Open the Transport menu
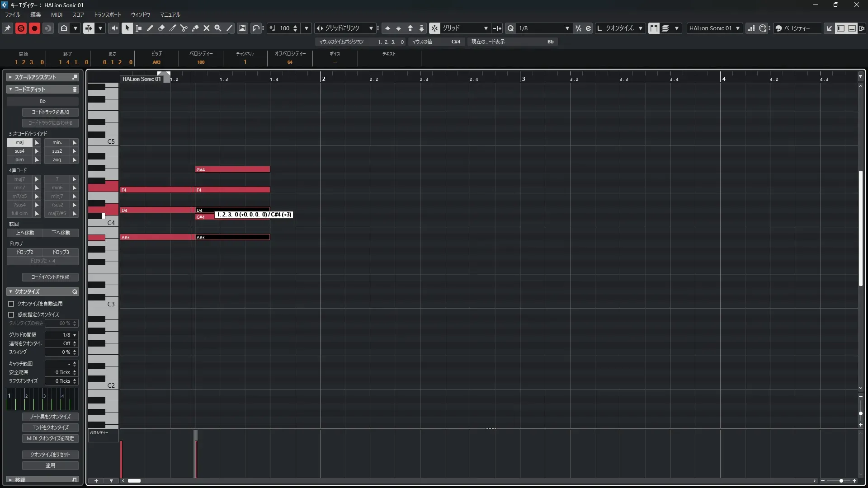The image size is (868, 488). click(x=108, y=14)
